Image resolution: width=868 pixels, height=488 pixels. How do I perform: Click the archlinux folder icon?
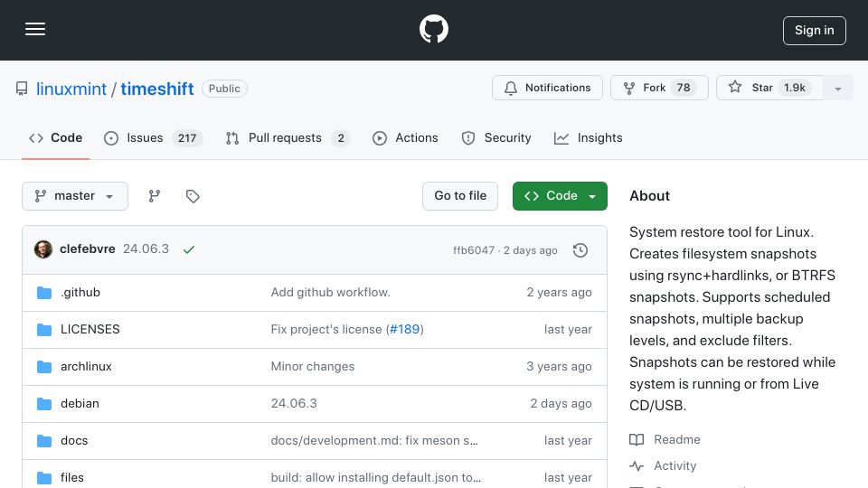tap(44, 367)
